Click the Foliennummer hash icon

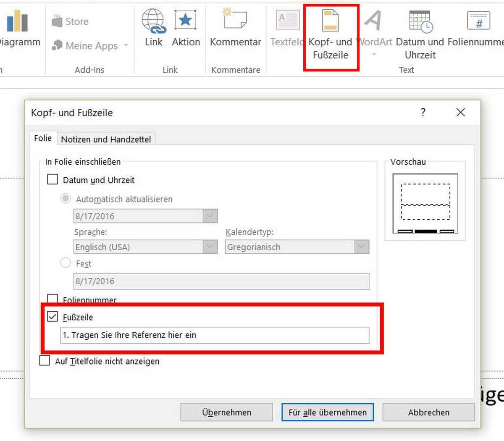click(x=478, y=21)
